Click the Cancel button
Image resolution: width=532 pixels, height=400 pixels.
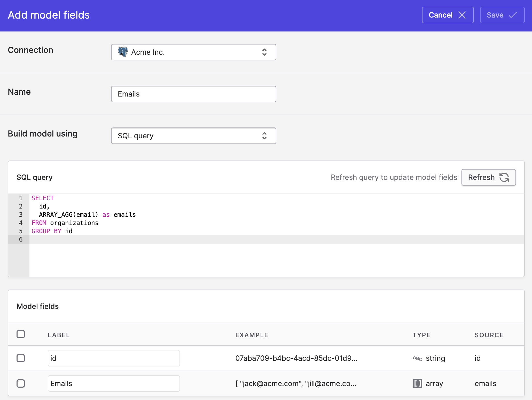pos(447,15)
